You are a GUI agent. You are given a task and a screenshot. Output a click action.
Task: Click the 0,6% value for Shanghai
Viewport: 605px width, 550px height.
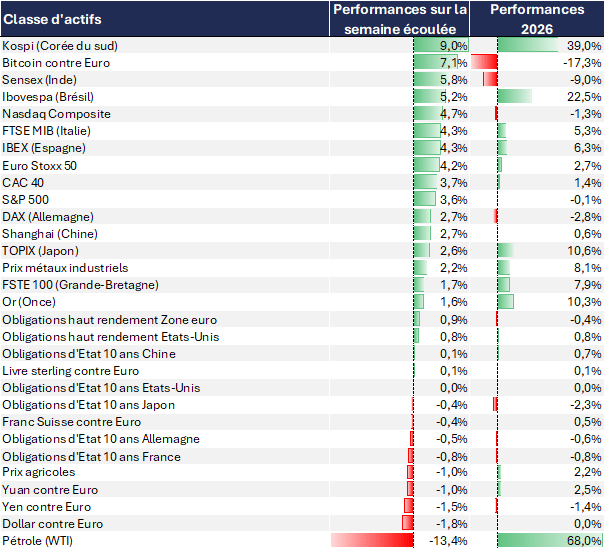(587, 234)
